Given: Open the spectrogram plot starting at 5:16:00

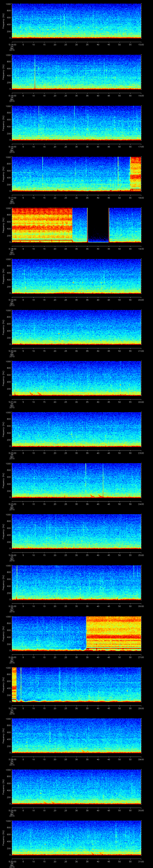Looking at the screenshot, I should pos(76,123).
